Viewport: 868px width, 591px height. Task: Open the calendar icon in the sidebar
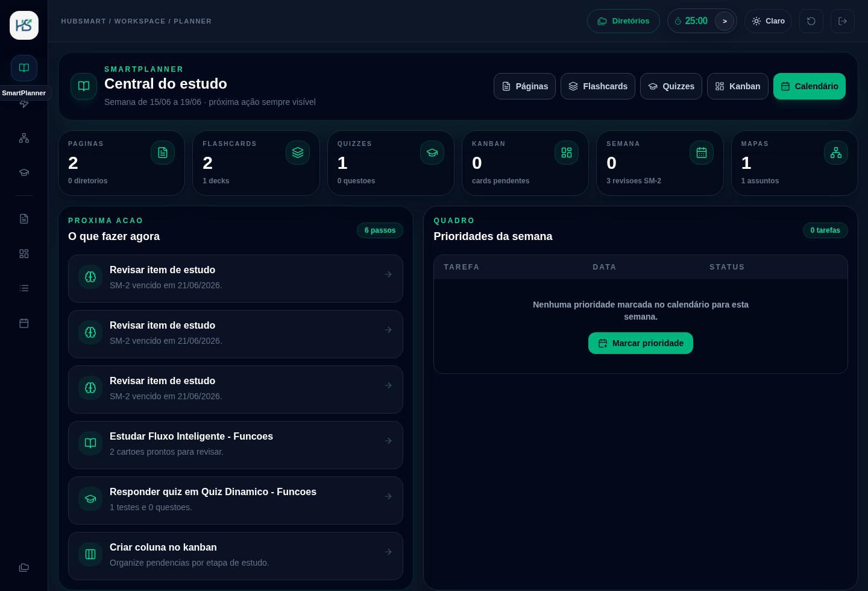[24, 323]
